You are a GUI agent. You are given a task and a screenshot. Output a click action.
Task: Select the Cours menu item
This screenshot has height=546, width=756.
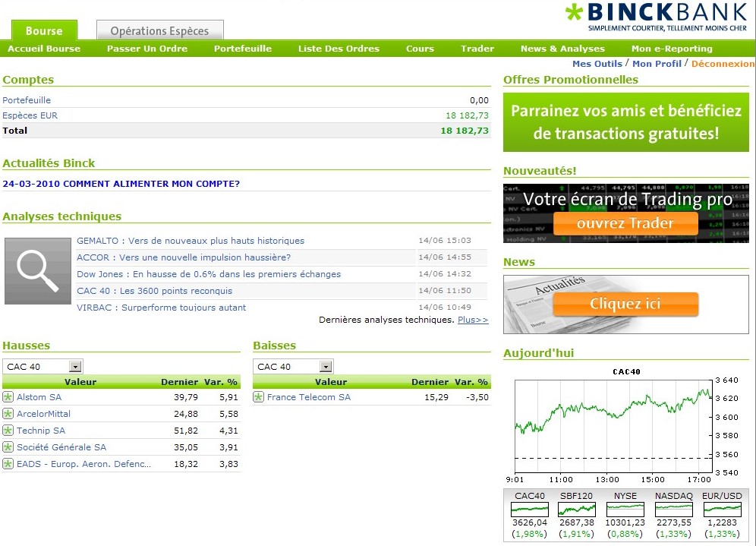420,49
